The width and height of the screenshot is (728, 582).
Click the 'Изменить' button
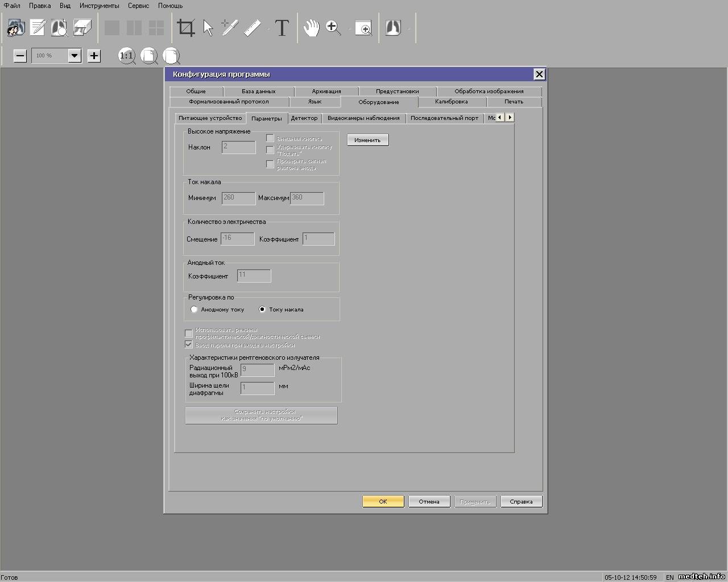tap(367, 140)
